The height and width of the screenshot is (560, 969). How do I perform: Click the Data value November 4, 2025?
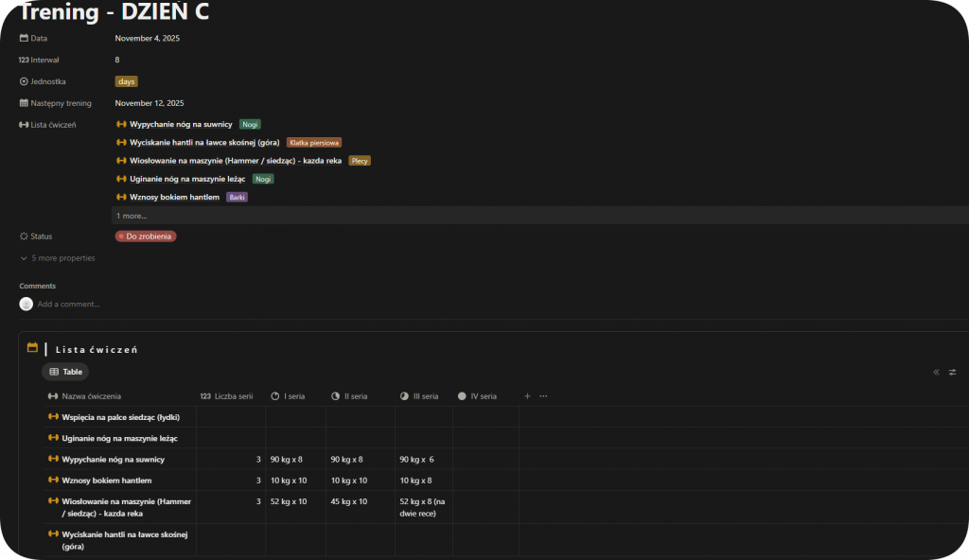tap(147, 39)
